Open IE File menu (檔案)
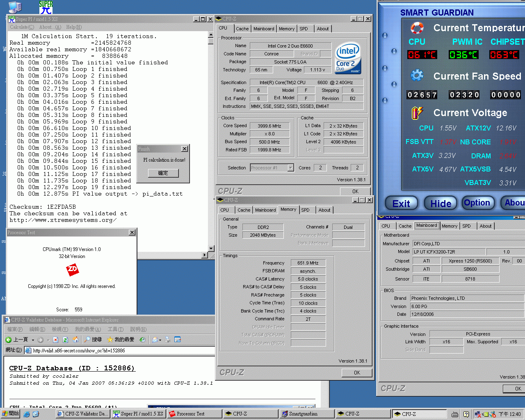 (x=15, y=329)
